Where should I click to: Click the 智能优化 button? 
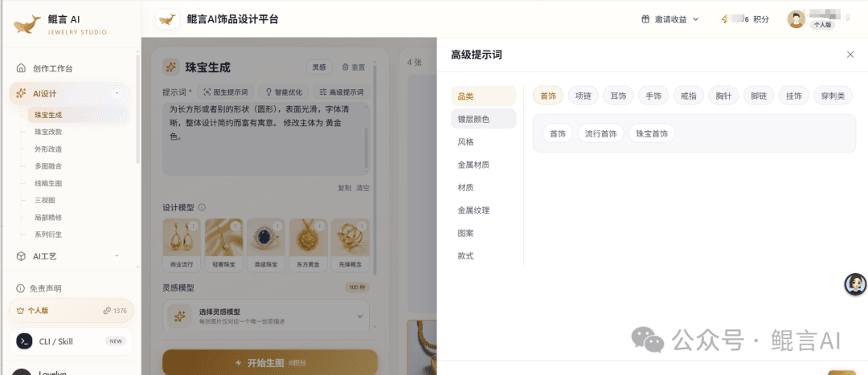click(284, 92)
